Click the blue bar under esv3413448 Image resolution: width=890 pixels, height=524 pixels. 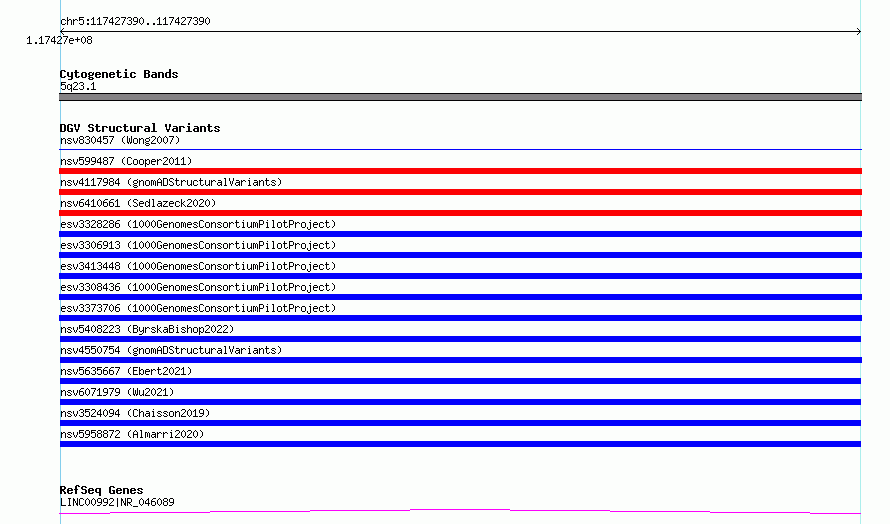(460, 276)
